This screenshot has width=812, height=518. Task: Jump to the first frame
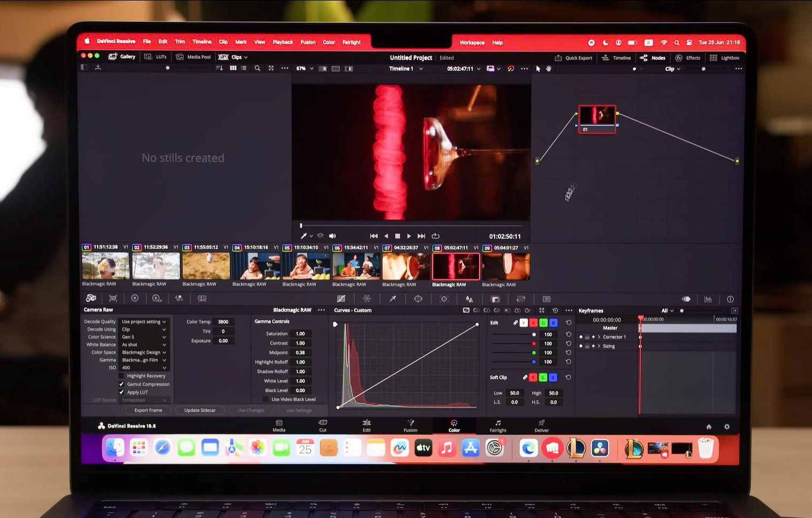374,236
